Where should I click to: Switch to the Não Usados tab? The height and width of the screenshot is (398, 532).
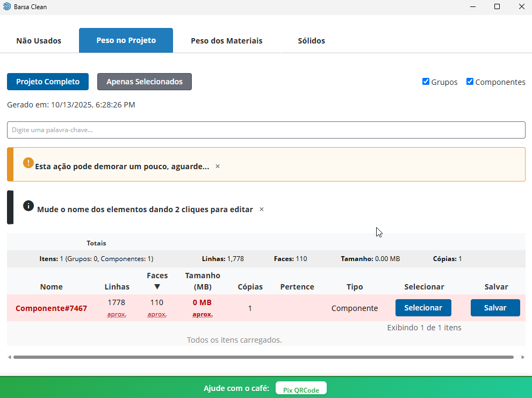click(x=39, y=41)
